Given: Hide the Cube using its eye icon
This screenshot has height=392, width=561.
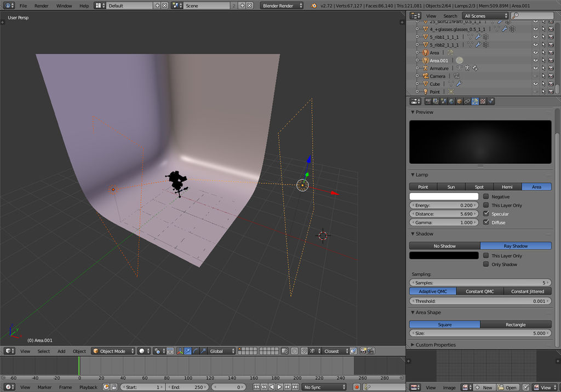Looking at the screenshot, I should 536,84.
